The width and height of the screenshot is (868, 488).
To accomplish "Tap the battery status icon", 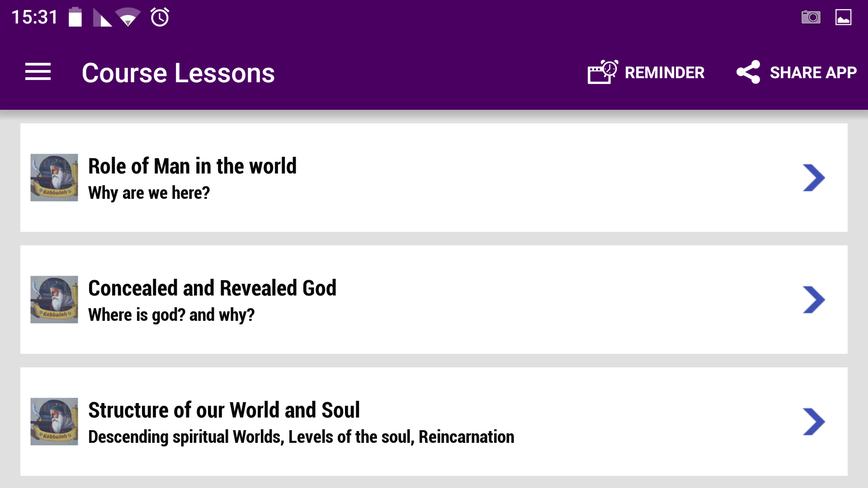I will tap(75, 17).
